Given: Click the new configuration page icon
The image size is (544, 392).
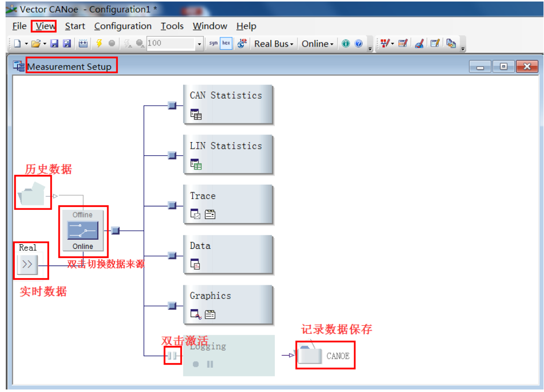Looking at the screenshot, I should (17, 43).
